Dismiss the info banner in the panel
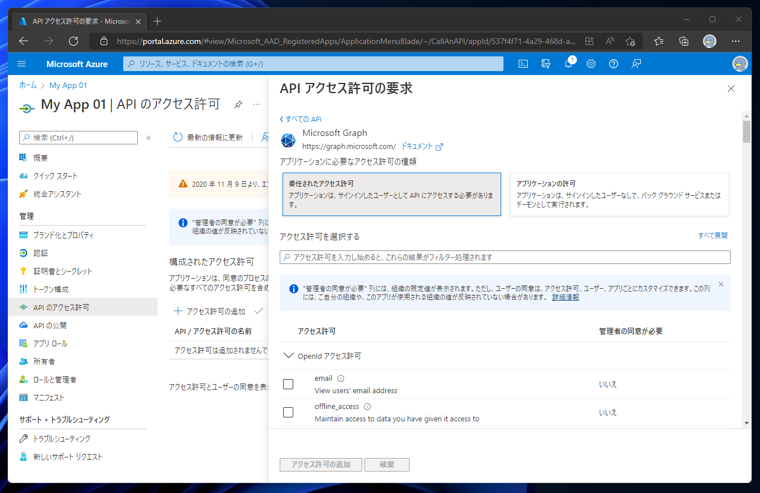 click(721, 285)
